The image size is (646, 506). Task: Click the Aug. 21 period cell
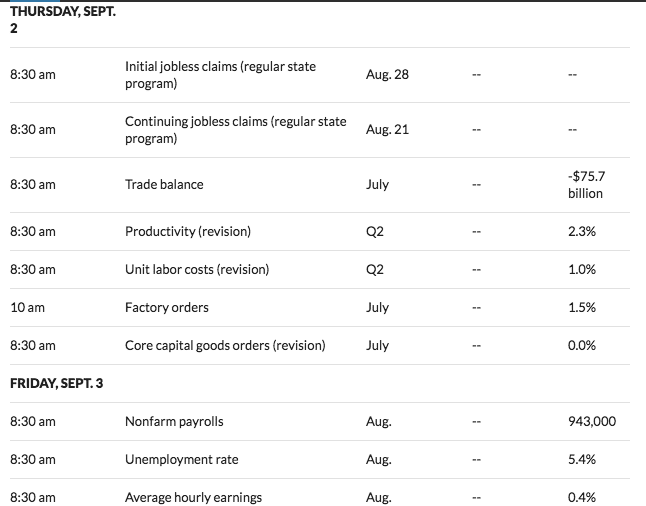pos(387,130)
